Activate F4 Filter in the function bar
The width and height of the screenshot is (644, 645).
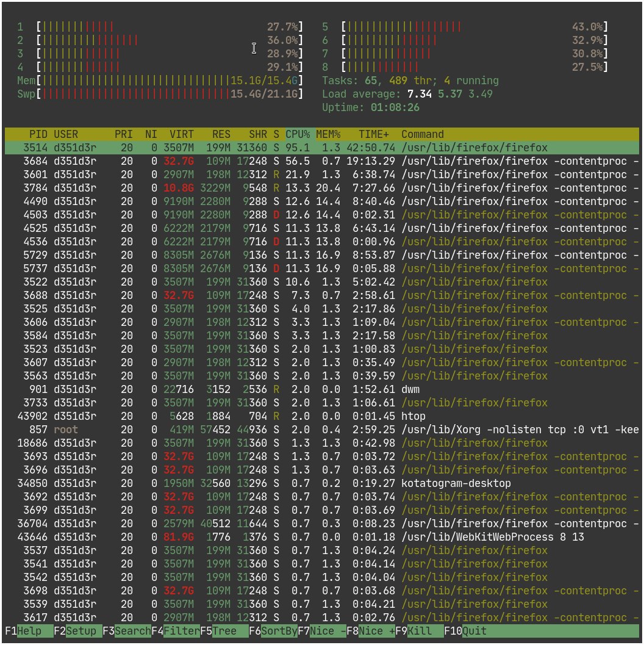[x=176, y=631]
